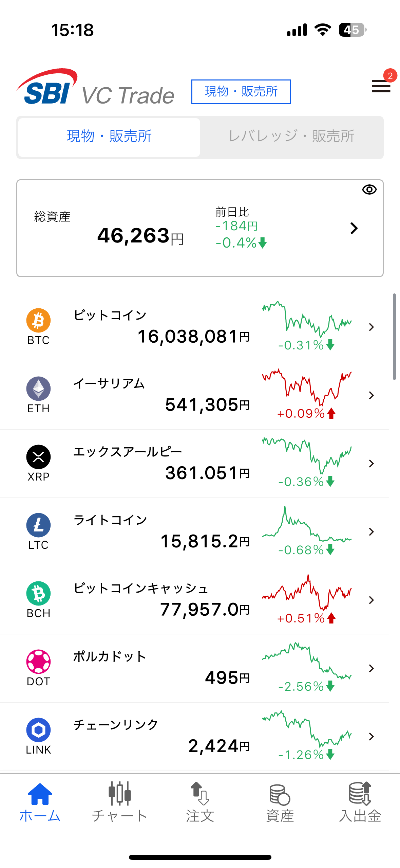Open the 注文 order screen
Image resolution: width=400 pixels, height=868 pixels.
point(200,802)
